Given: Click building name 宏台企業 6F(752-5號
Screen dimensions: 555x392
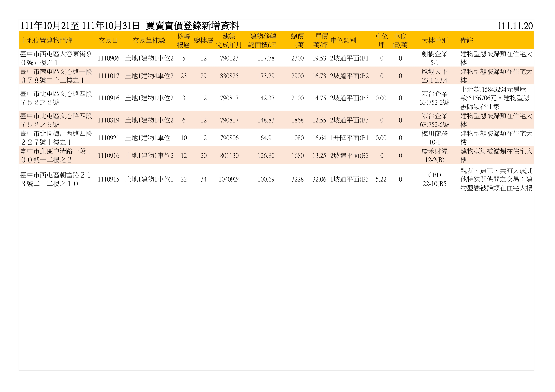Looking at the screenshot, I should [435, 120].
